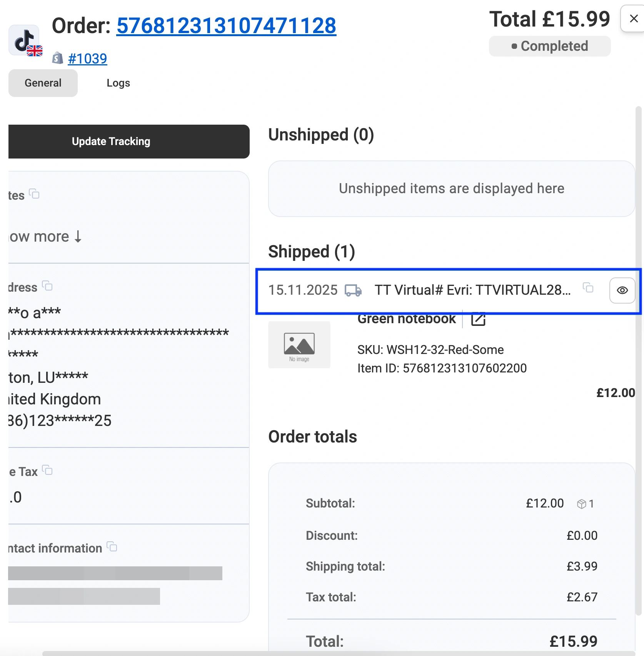
Task: Open order 576812313107471128 link
Action: pos(226,26)
